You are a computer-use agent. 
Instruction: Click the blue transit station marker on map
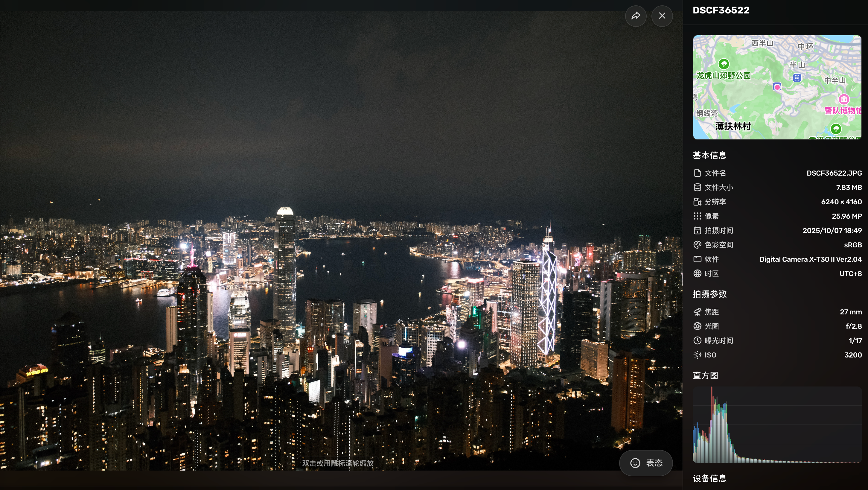click(797, 78)
